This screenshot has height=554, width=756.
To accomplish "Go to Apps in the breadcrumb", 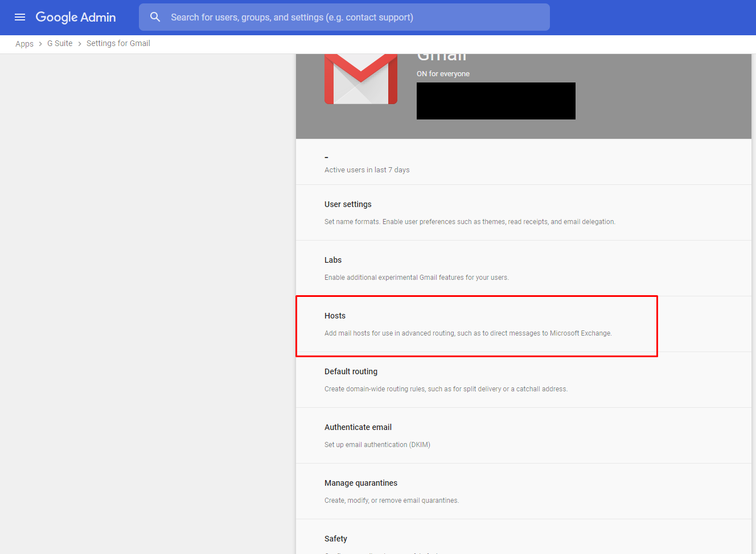I will coord(24,44).
